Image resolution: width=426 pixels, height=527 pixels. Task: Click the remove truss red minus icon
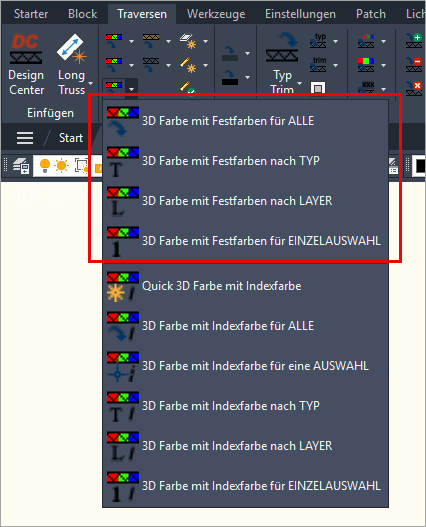pyautogui.click(x=414, y=64)
